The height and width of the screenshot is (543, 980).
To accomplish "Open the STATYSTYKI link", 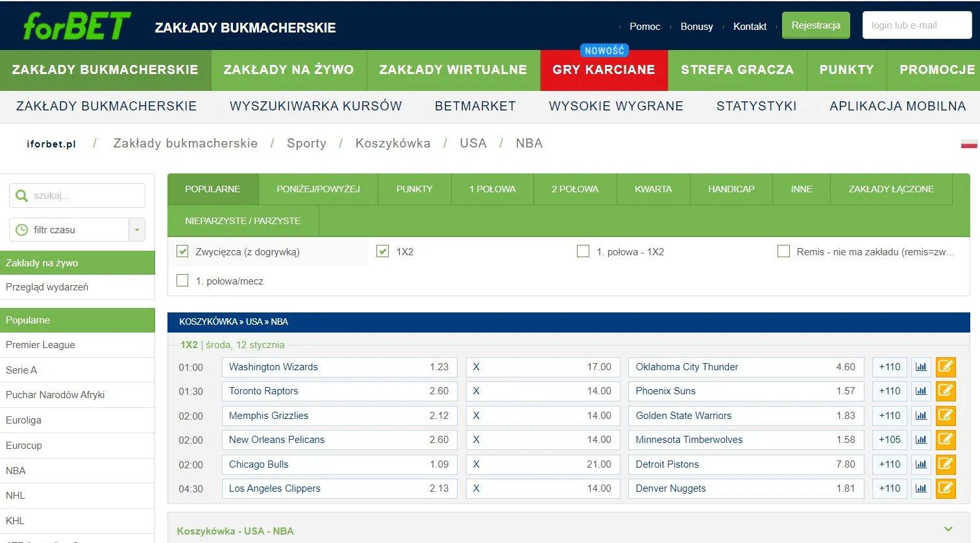I will click(x=757, y=106).
